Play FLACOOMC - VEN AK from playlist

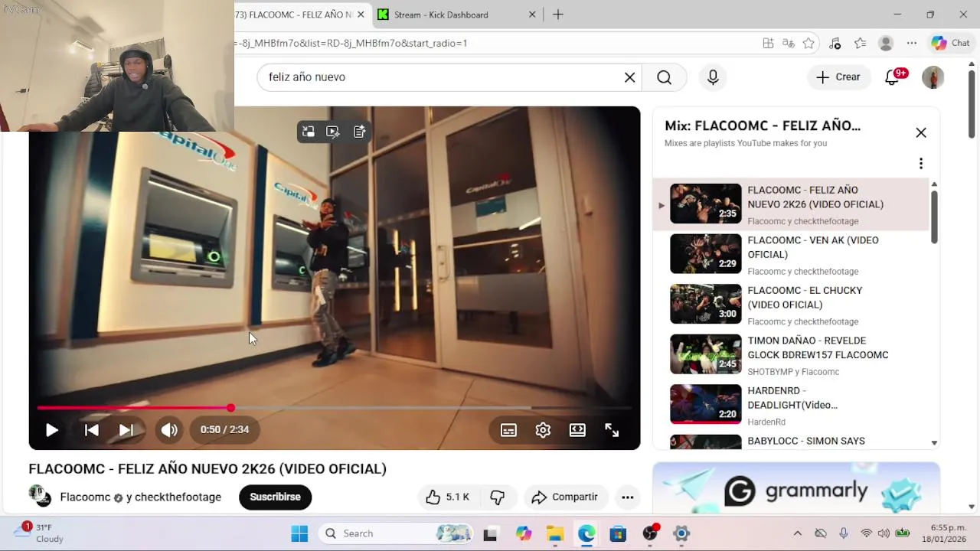(792, 254)
